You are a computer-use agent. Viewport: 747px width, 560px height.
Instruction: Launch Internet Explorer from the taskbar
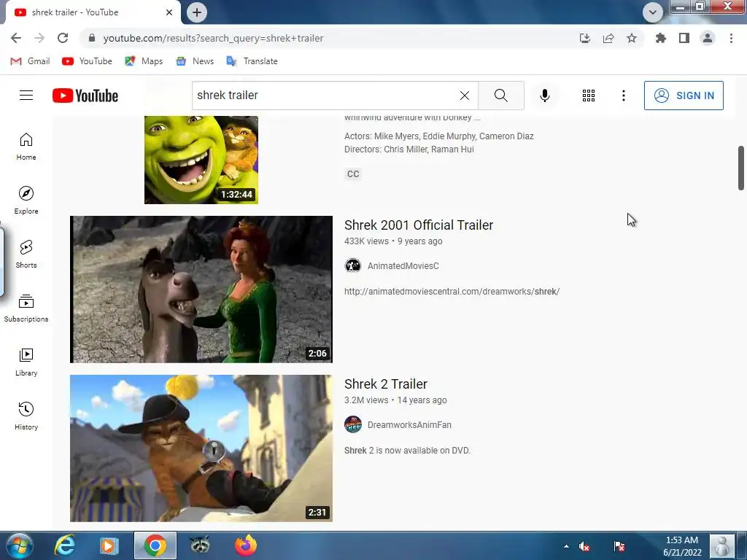pyautogui.click(x=64, y=545)
